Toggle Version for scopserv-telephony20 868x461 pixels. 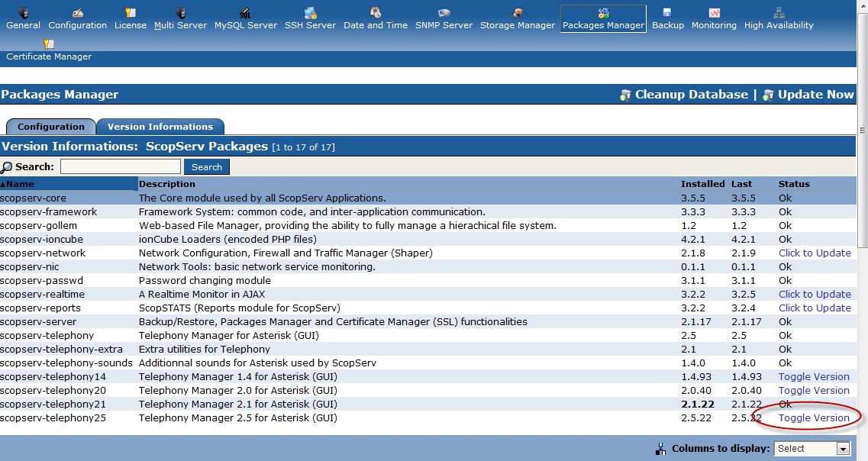[x=814, y=391]
